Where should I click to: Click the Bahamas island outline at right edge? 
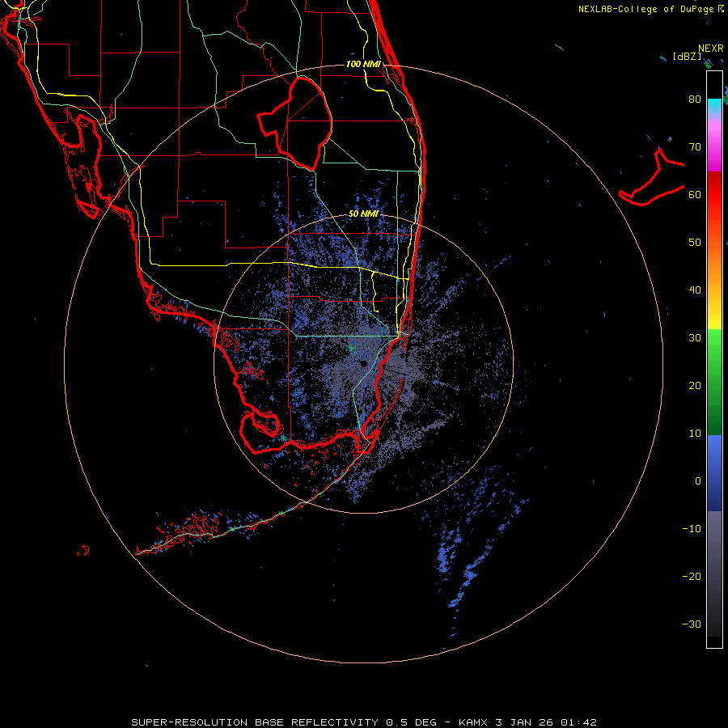click(x=651, y=177)
